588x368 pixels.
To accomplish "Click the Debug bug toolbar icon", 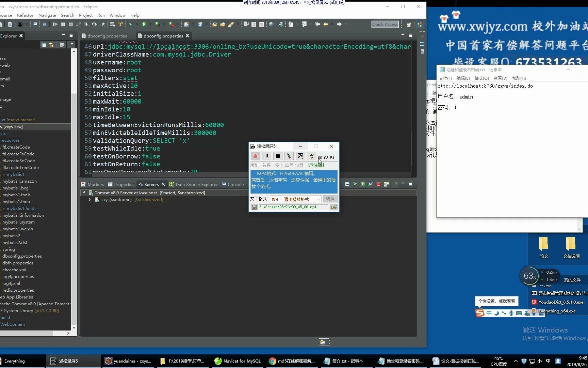I will 130,24.
